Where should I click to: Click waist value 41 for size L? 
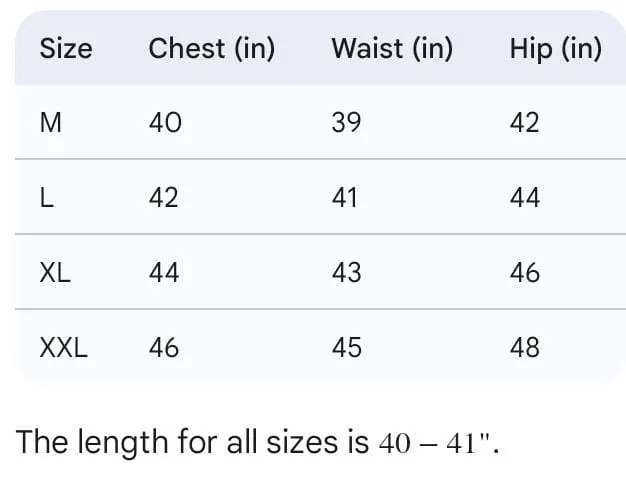346,198
